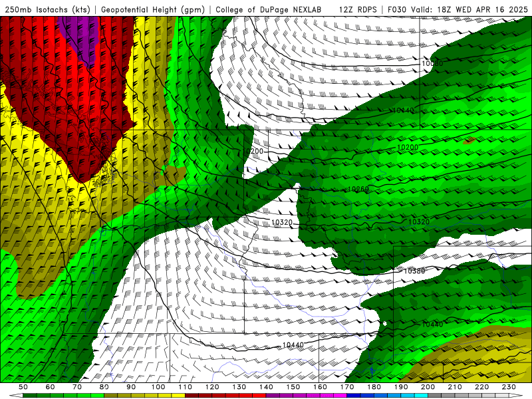
Task: Click the 120 label on the color scale
Action: (212, 387)
